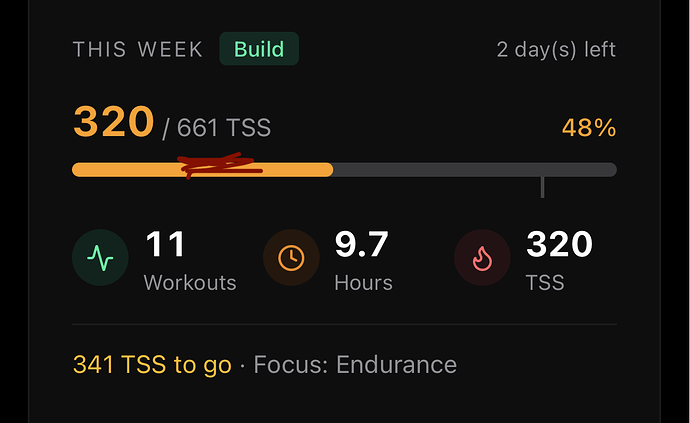Click the "/ 661 TSS" goal text
690x423 pixels.
pyautogui.click(x=216, y=128)
